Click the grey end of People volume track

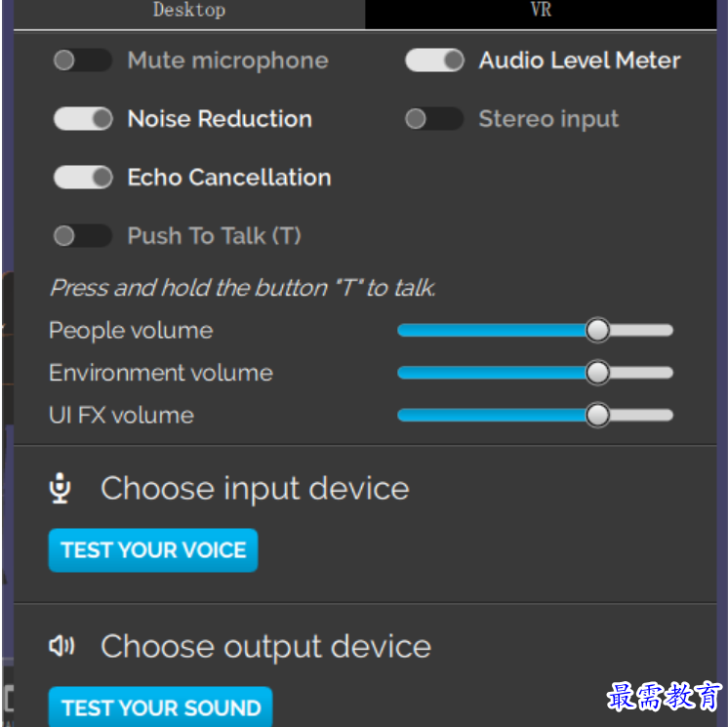[x=641, y=330]
